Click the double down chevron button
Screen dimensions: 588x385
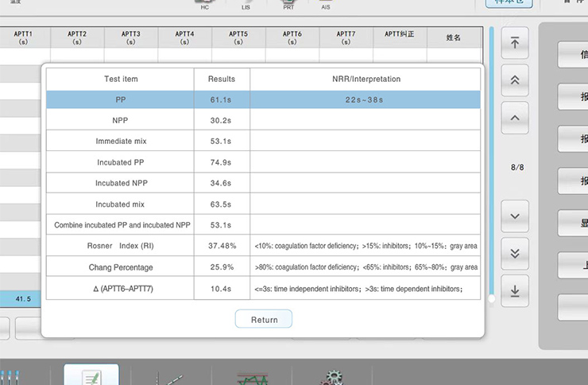click(x=515, y=254)
